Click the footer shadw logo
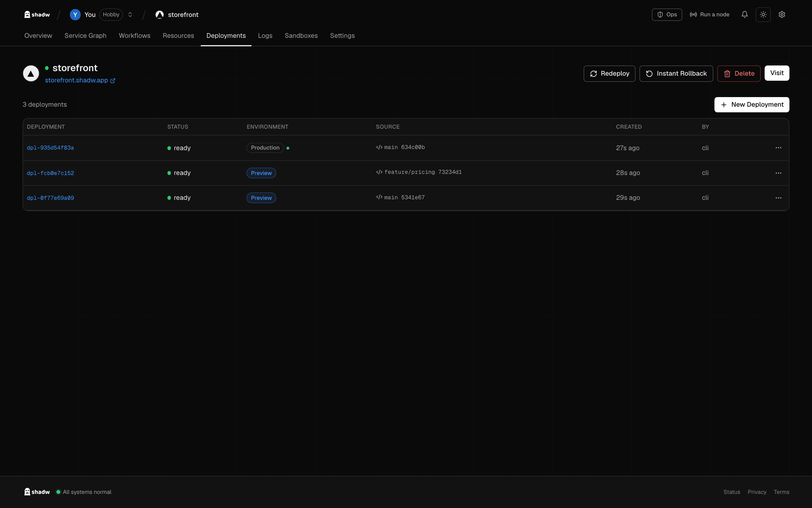 pyautogui.click(x=37, y=492)
